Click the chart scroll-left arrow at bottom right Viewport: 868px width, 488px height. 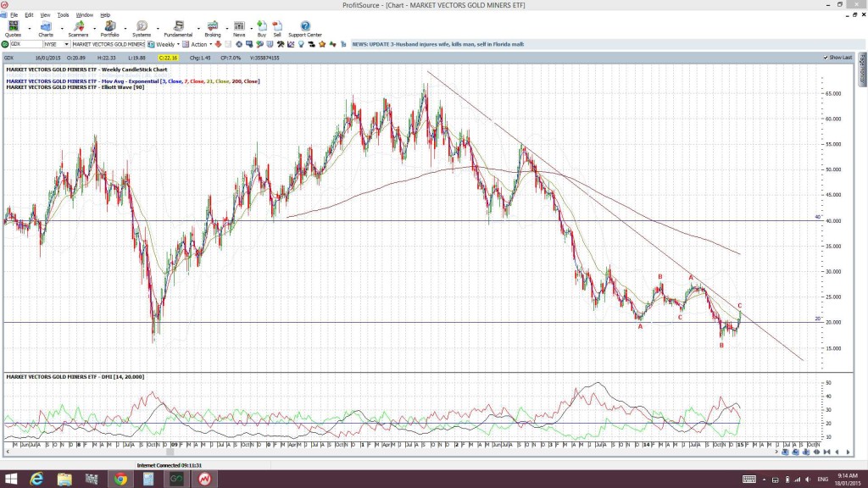[x=837, y=452]
